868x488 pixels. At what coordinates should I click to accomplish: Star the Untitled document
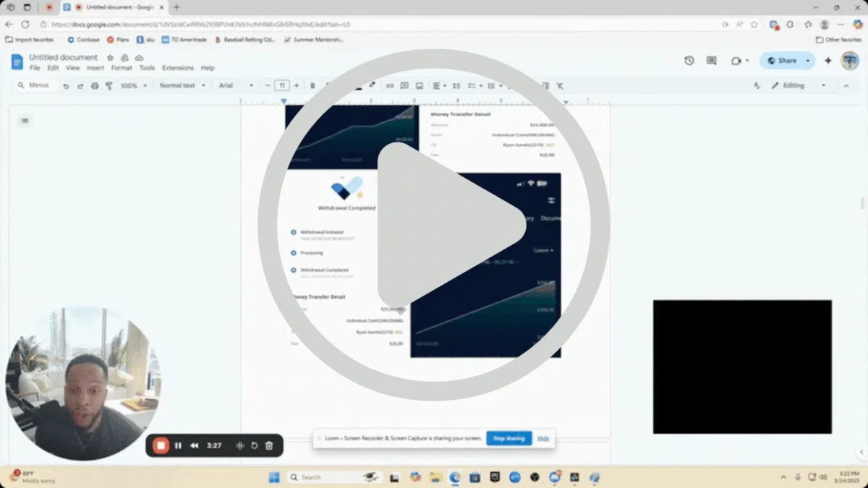110,57
